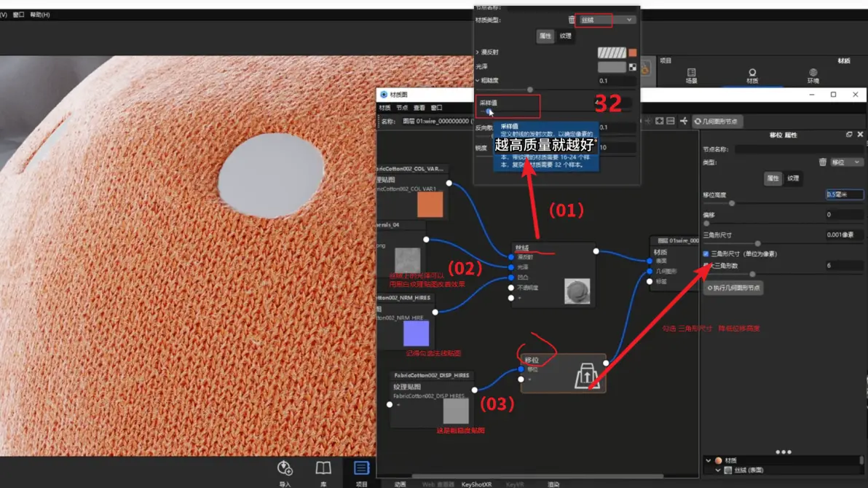This screenshot has height=488, width=868.
Task: Expand the 漫反射 section
Action: [x=477, y=52]
